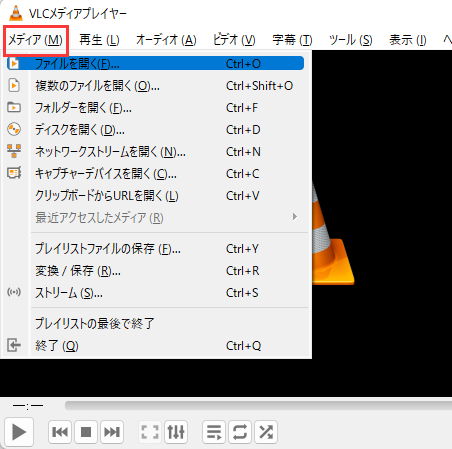
Task: Choose クリップボードからURLを開く (L)
Action: pos(155,196)
